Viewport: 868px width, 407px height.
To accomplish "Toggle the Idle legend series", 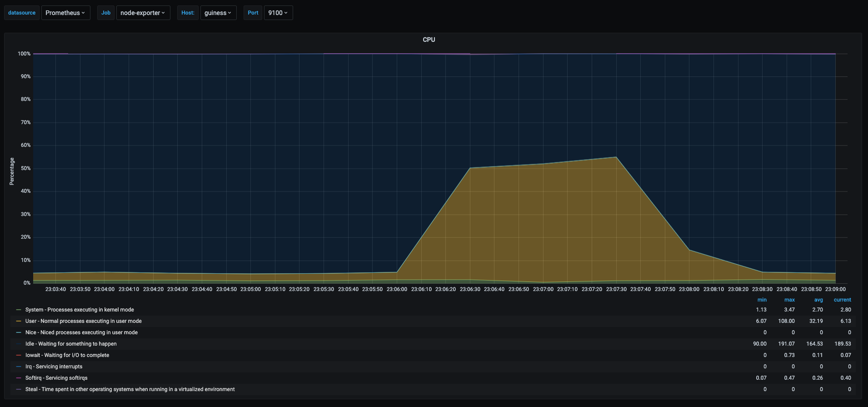I will (x=71, y=344).
